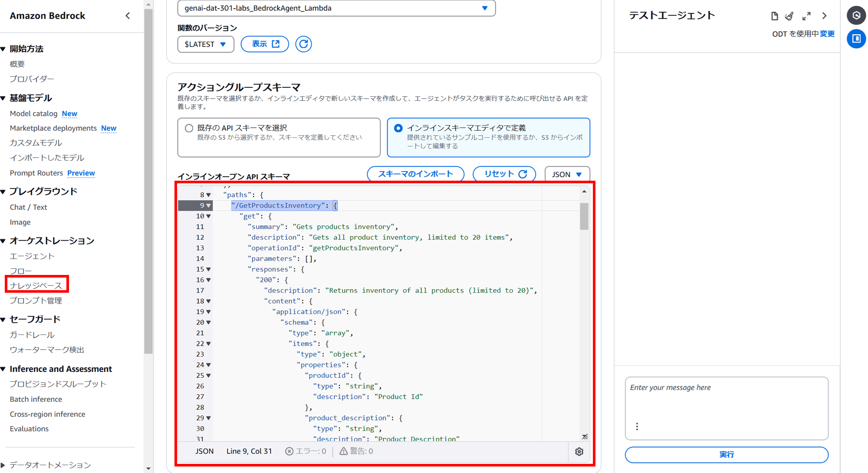Open Model catalog in the sidebar
Viewport: 868px width, 473px height.
[33, 113]
